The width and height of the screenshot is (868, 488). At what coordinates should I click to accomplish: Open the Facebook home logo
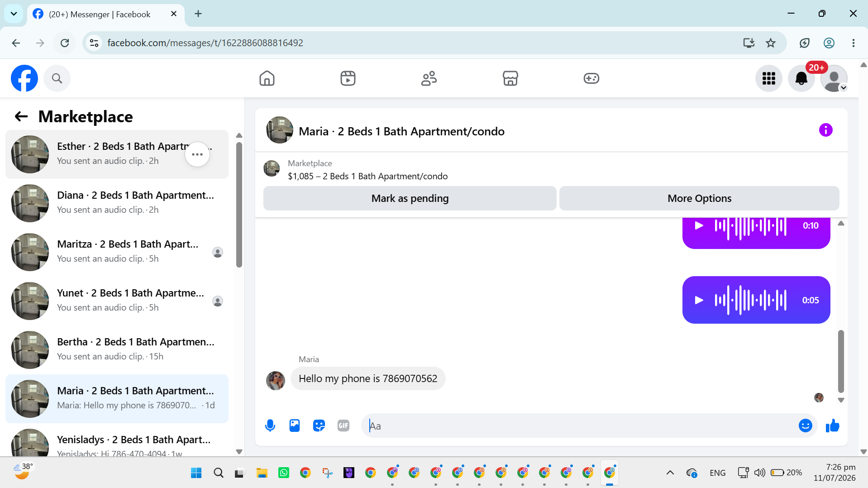pyautogui.click(x=24, y=78)
